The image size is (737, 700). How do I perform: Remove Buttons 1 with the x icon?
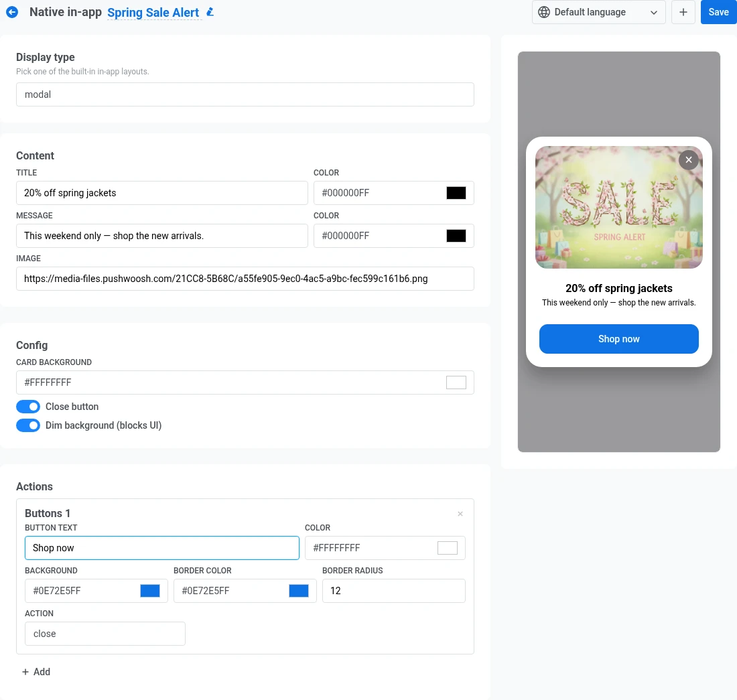(x=460, y=514)
